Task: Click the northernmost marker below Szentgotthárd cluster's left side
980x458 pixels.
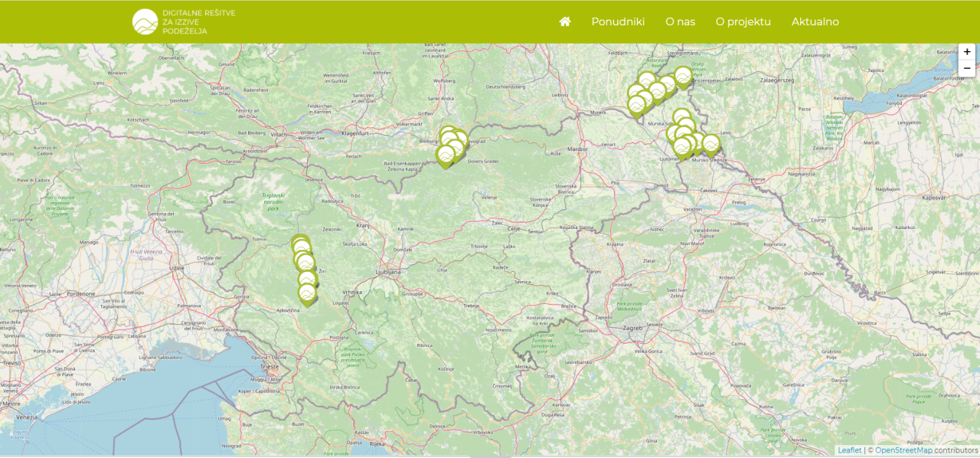Action: point(647,80)
